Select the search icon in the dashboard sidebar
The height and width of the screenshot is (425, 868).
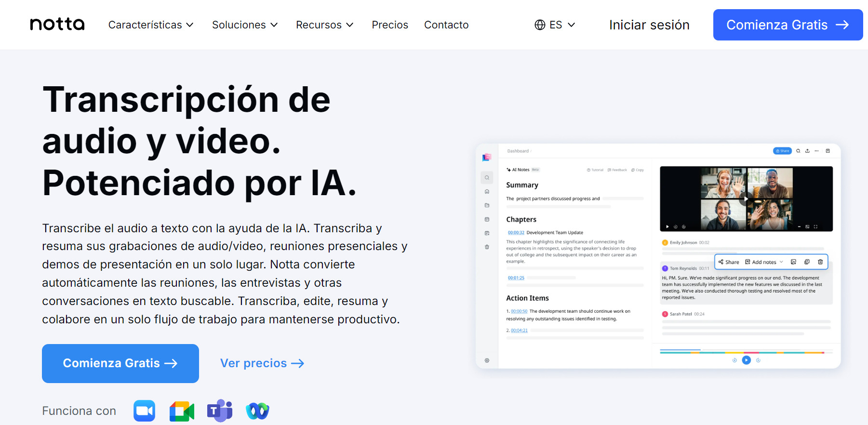[x=487, y=178]
